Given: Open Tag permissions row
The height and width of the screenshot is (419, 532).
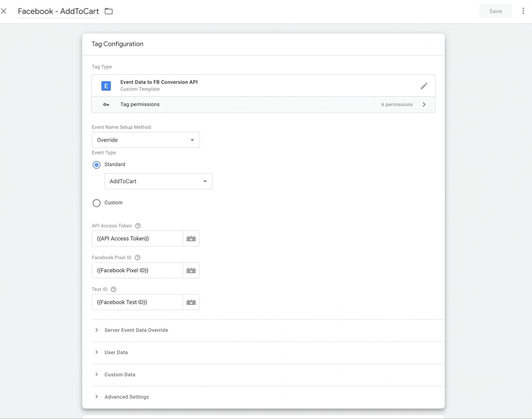Looking at the screenshot, I should 263,104.
